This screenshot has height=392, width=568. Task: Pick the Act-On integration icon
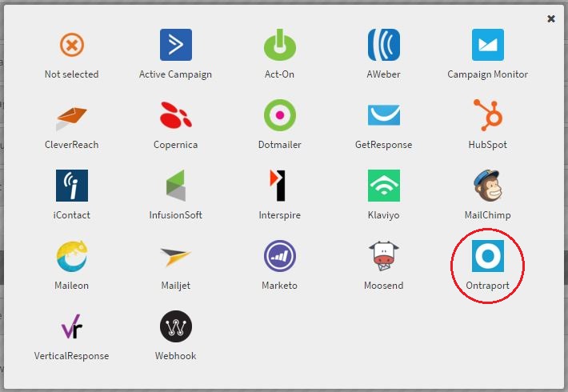pyautogui.click(x=280, y=45)
